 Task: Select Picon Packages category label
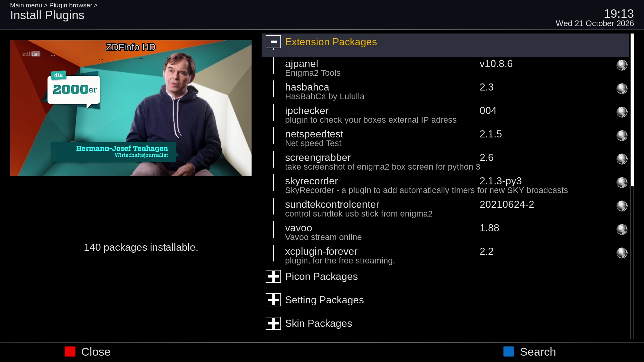[x=321, y=277]
